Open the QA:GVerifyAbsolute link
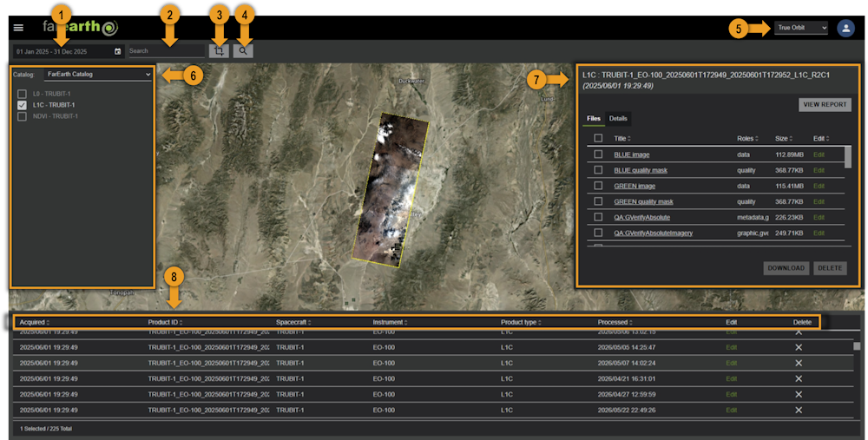Image resolution: width=868 pixels, height=440 pixels. click(x=641, y=218)
